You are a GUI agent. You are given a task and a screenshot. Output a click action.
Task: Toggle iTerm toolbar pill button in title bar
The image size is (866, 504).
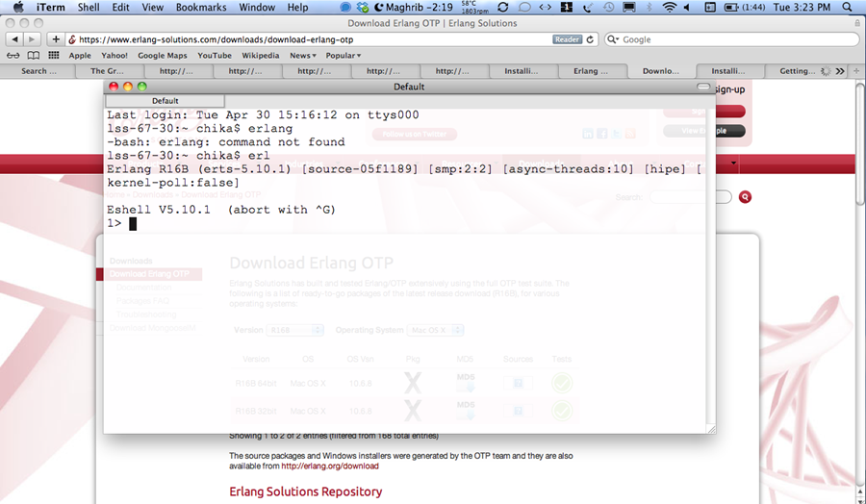[x=703, y=87]
